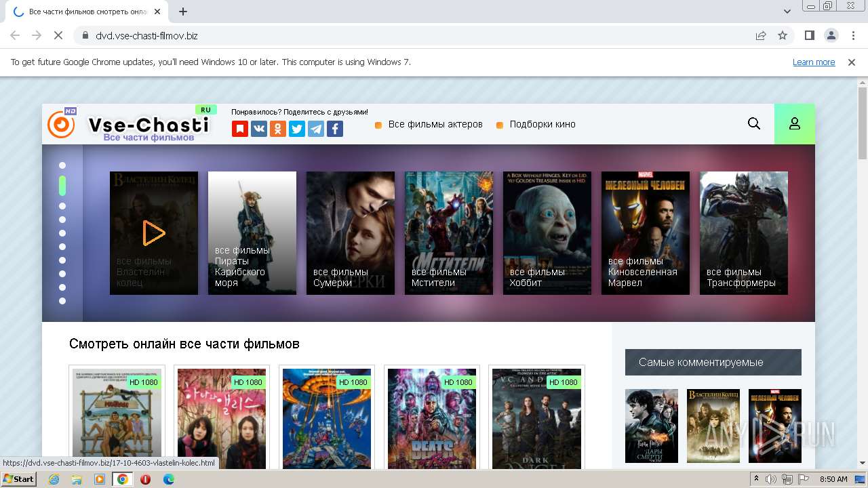Open the site search magnifier

(x=754, y=123)
